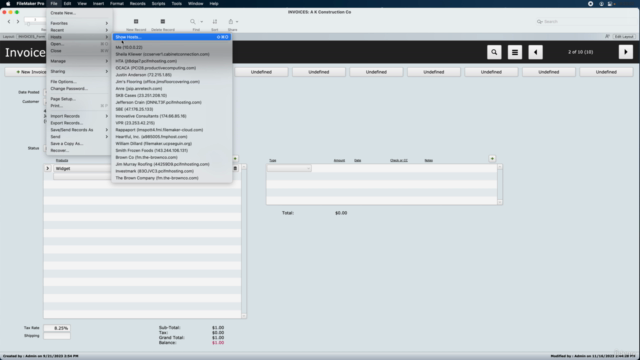Select host William Dillard
This screenshot has width=640, height=360.
(171, 144)
